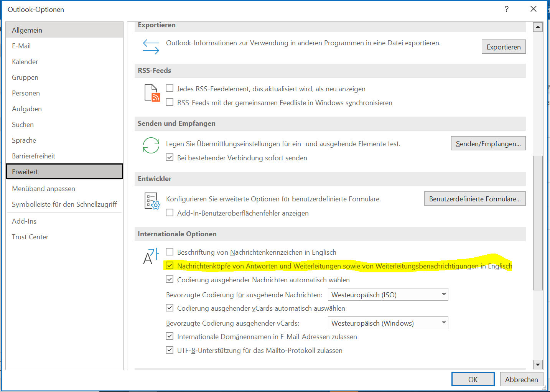Toggle UTF-8-Unterstützung für Mailto-Protokoll

[x=170, y=350]
